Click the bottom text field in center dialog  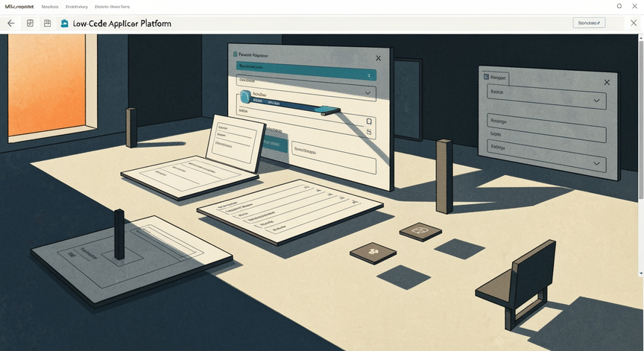click(333, 158)
